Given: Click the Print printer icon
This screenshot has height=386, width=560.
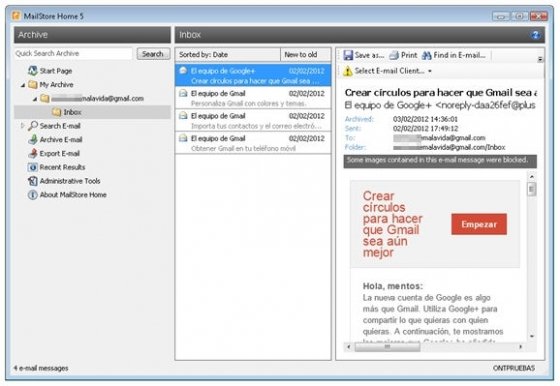Looking at the screenshot, I should [394, 55].
